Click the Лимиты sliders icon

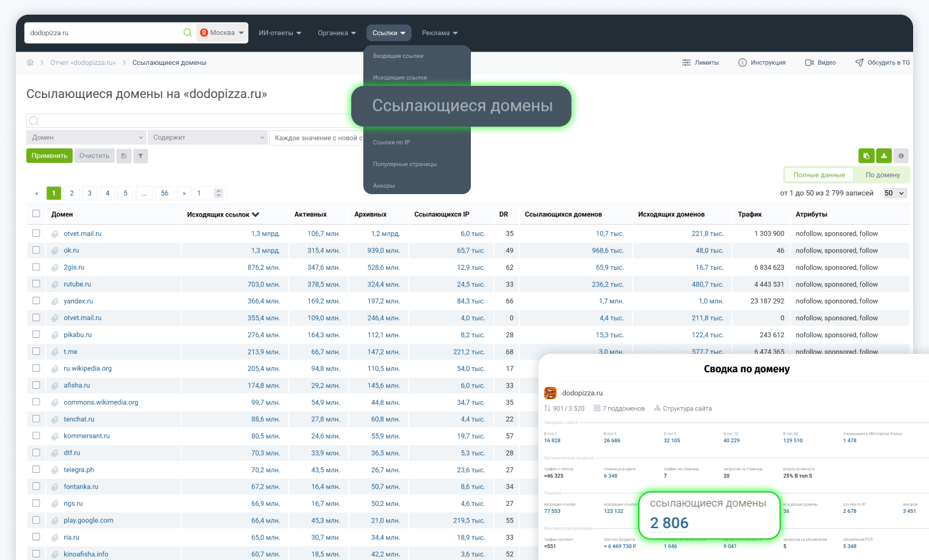click(x=686, y=62)
